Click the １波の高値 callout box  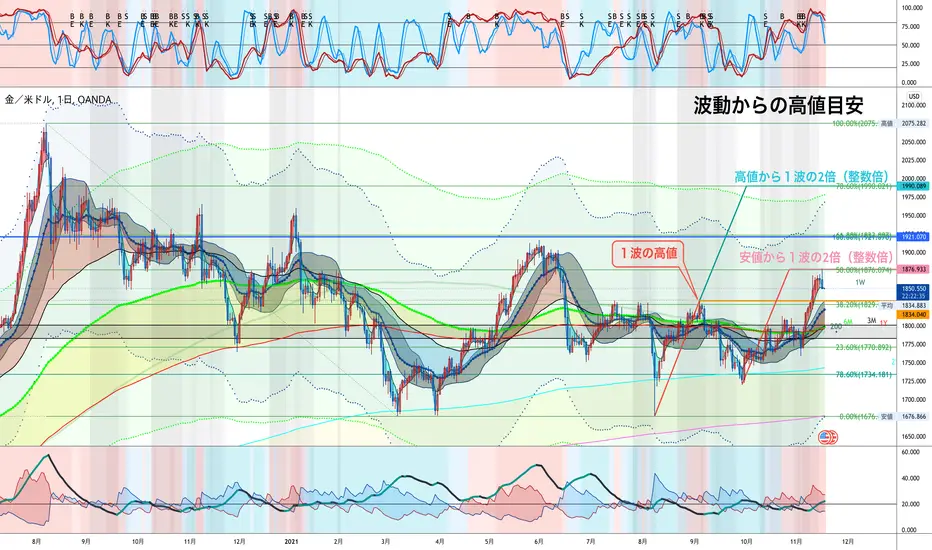pyautogui.click(x=648, y=253)
